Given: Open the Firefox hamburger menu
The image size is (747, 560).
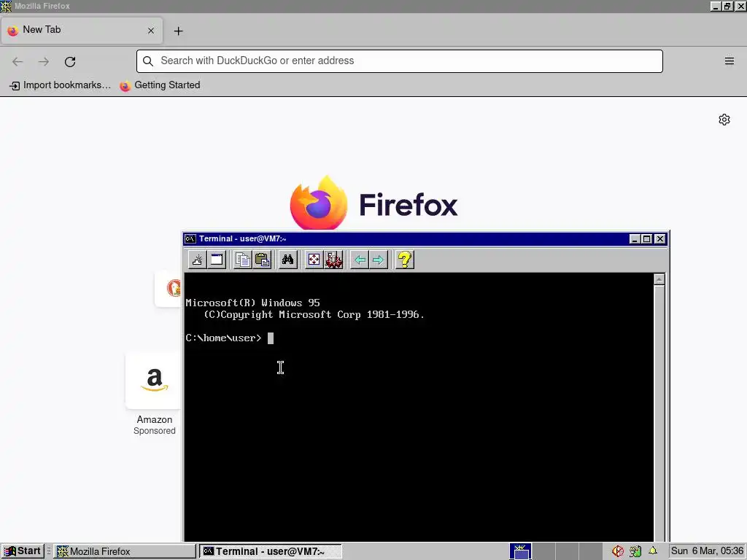Looking at the screenshot, I should click(729, 61).
